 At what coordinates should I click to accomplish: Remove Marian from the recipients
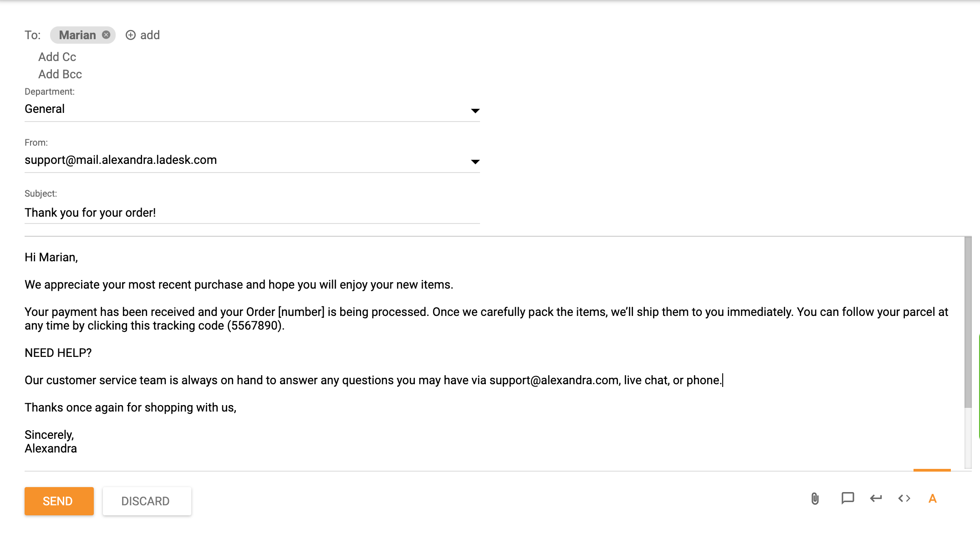click(x=106, y=35)
